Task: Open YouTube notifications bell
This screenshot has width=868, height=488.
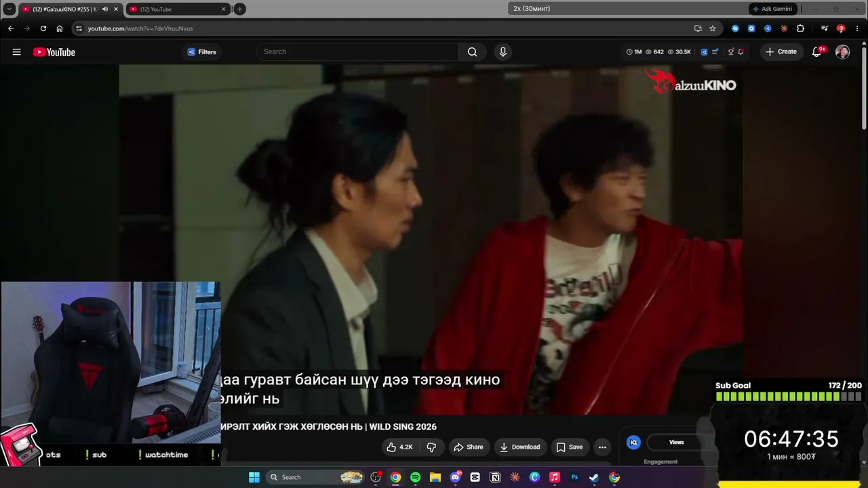Action: (x=817, y=52)
